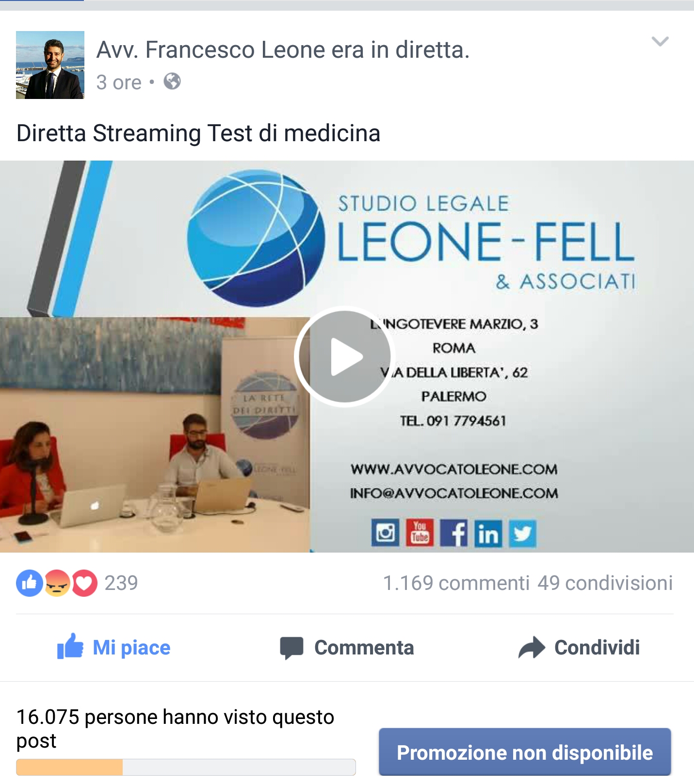View the 1.169 commenti list
Image resolution: width=694 pixels, height=784 pixels.
(456, 583)
